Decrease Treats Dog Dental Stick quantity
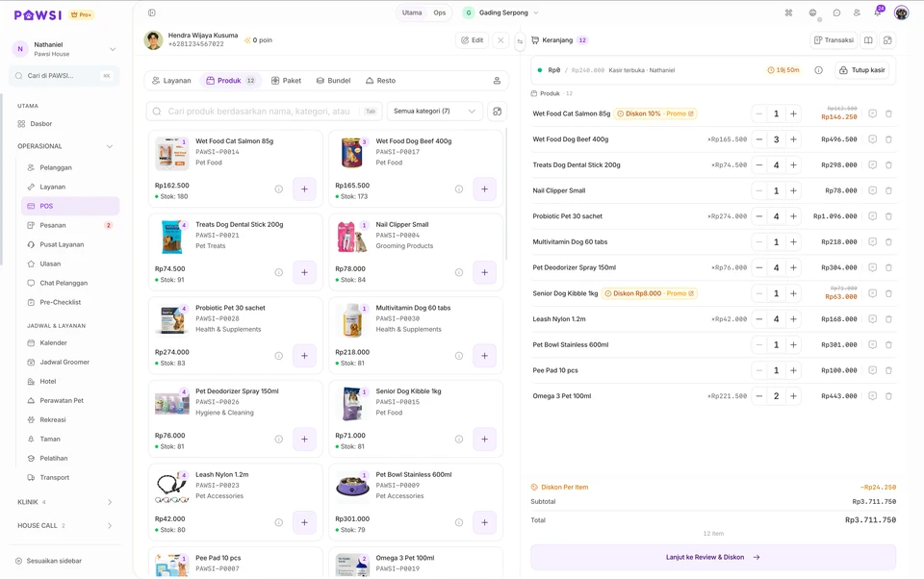The width and height of the screenshot is (924, 579). [x=759, y=165]
